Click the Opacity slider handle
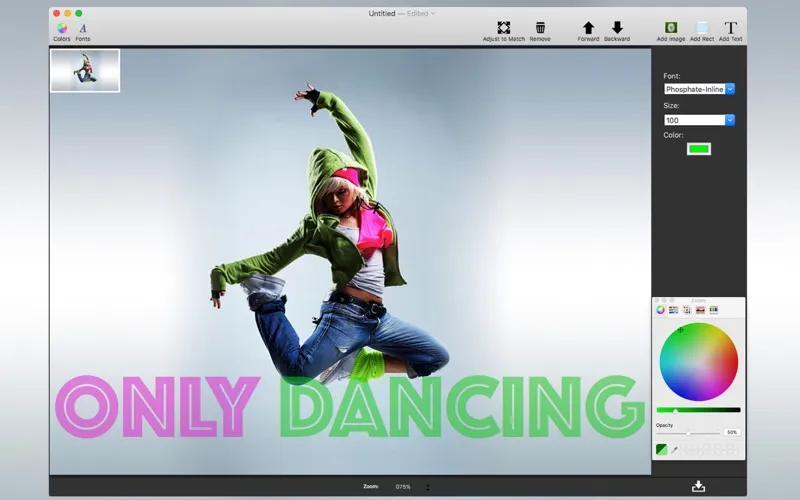Image resolution: width=800 pixels, height=500 pixels. pyautogui.click(x=688, y=433)
